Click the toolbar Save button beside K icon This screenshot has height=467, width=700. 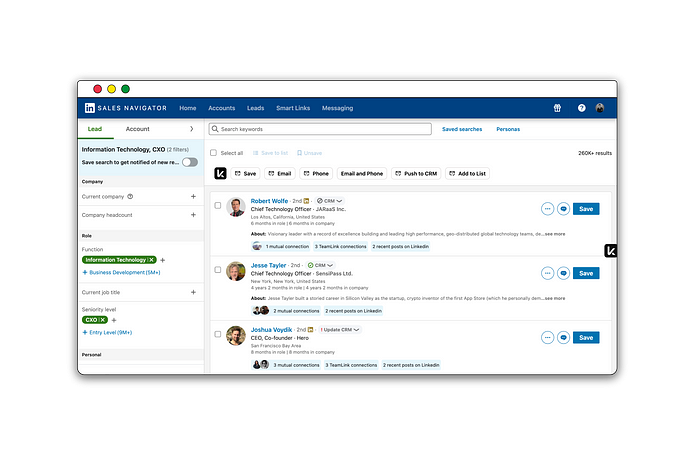[x=246, y=173]
